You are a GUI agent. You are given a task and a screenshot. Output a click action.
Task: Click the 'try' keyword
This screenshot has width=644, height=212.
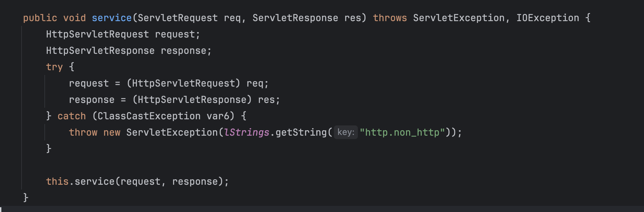(54, 67)
